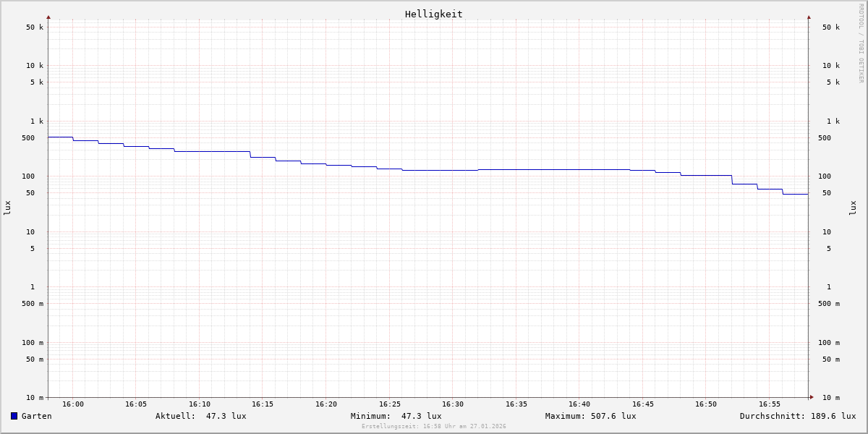Click the blue Garten legend swatch
Image resolution: width=868 pixels, height=434 pixels.
coord(14,416)
